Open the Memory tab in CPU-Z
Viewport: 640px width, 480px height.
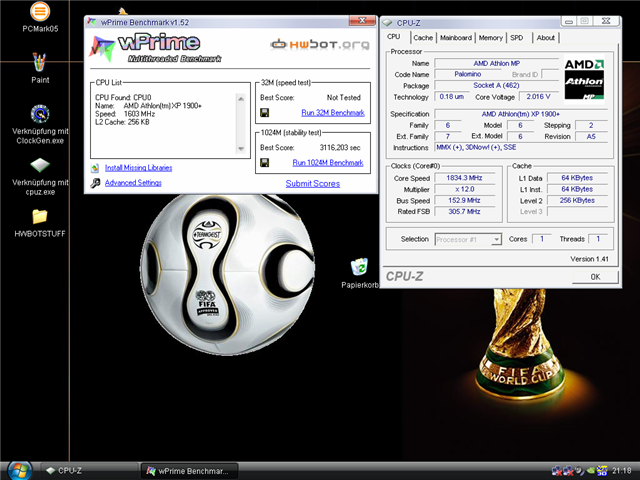491,38
